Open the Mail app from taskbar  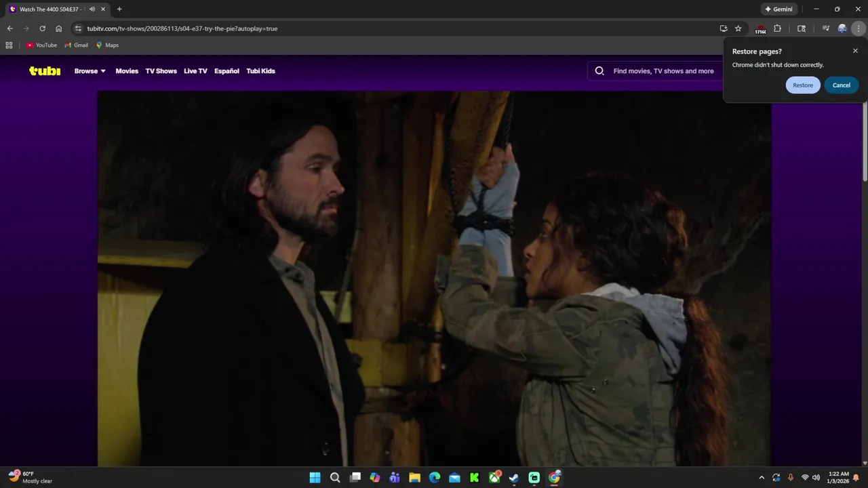(x=454, y=478)
